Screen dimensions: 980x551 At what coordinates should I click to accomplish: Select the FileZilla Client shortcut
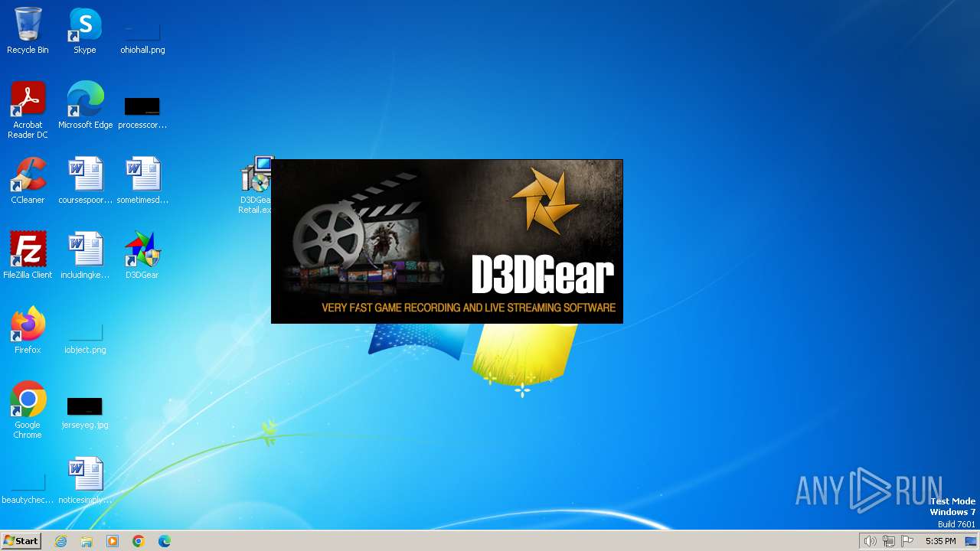(x=28, y=256)
